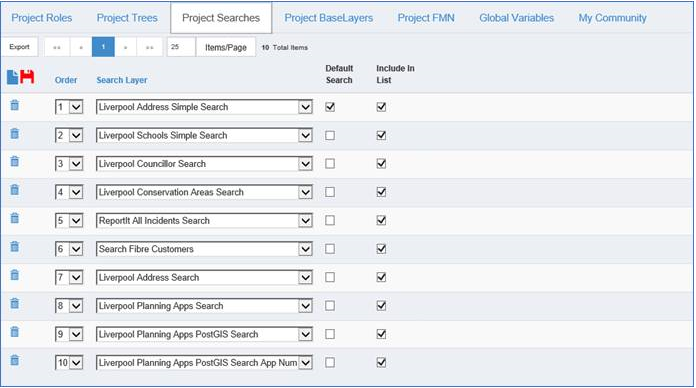Delete the Search Fibre Customers row
The height and width of the screenshot is (388, 696).
click(x=15, y=246)
